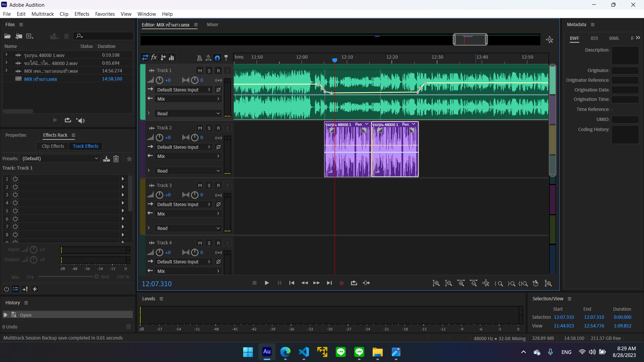
Task: Expand the first 48000 1.wav file entry
Action: (6, 55)
